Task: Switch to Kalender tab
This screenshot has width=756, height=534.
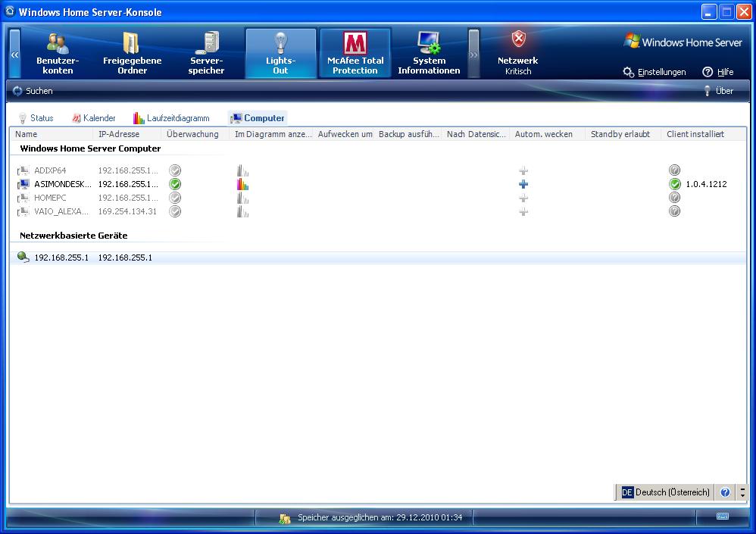Action: click(x=93, y=118)
